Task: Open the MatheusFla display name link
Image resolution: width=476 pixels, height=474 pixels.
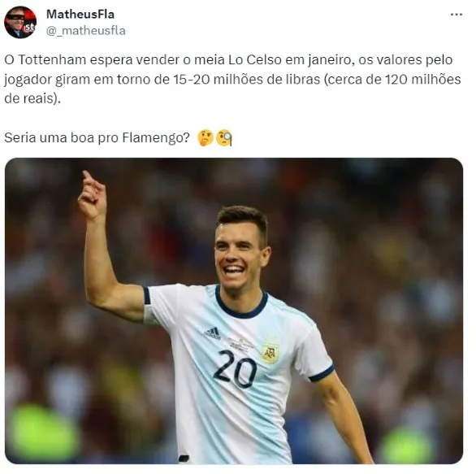Action: tap(80, 14)
